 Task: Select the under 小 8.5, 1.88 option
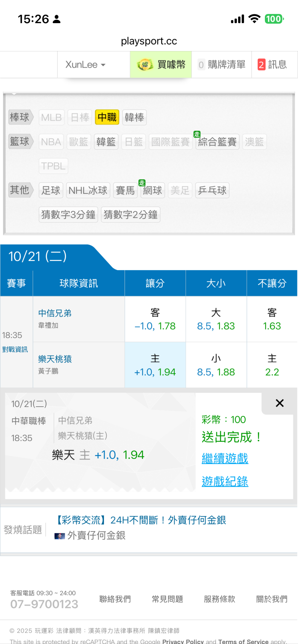click(216, 365)
